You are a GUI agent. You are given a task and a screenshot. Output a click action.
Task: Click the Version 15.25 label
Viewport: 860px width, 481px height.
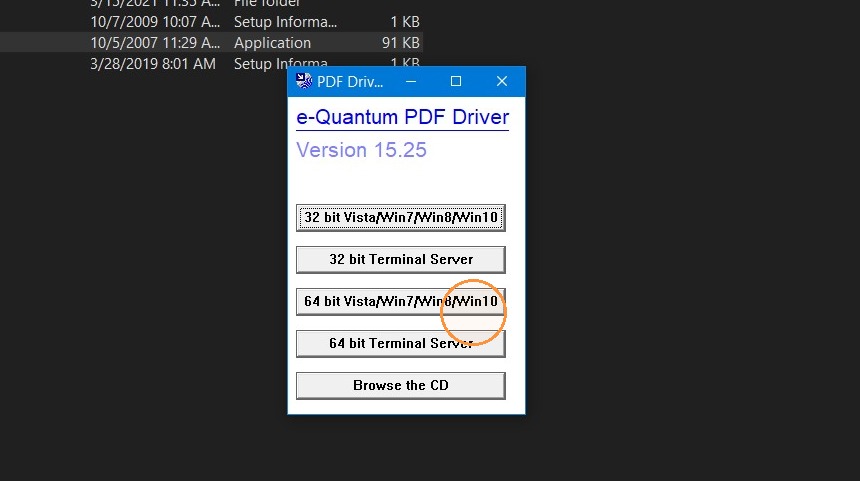pos(361,150)
